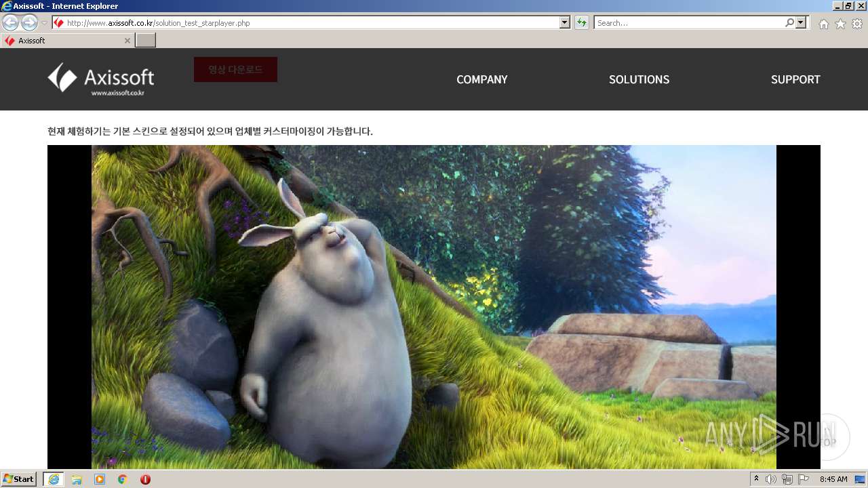
Task: Launch the media player taskbar icon
Action: 100,479
